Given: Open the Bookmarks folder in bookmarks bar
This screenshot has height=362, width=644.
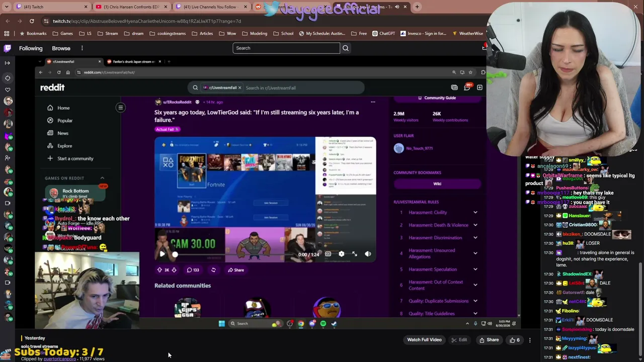Looking at the screenshot, I should click(x=33, y=34).
